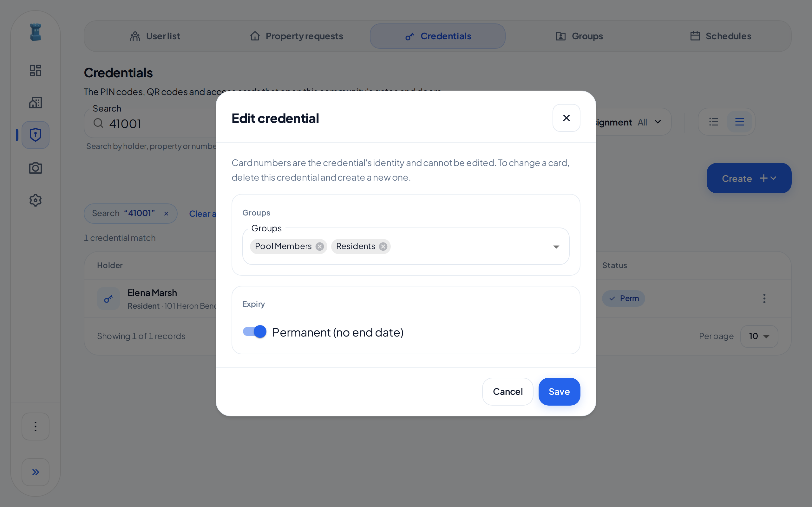Open the Per page 10 dropdown
Viewport: 812px width, 507px height.
pyautogui.click(x=759, y=336)
